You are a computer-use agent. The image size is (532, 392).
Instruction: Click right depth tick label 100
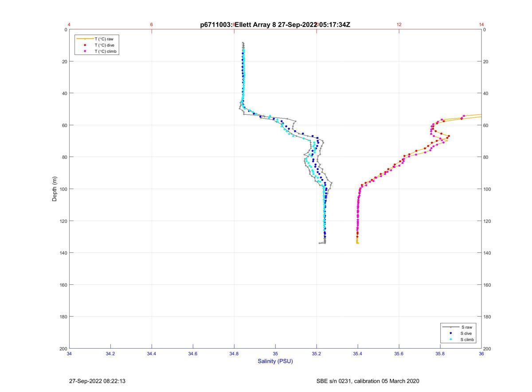point(488,189)
